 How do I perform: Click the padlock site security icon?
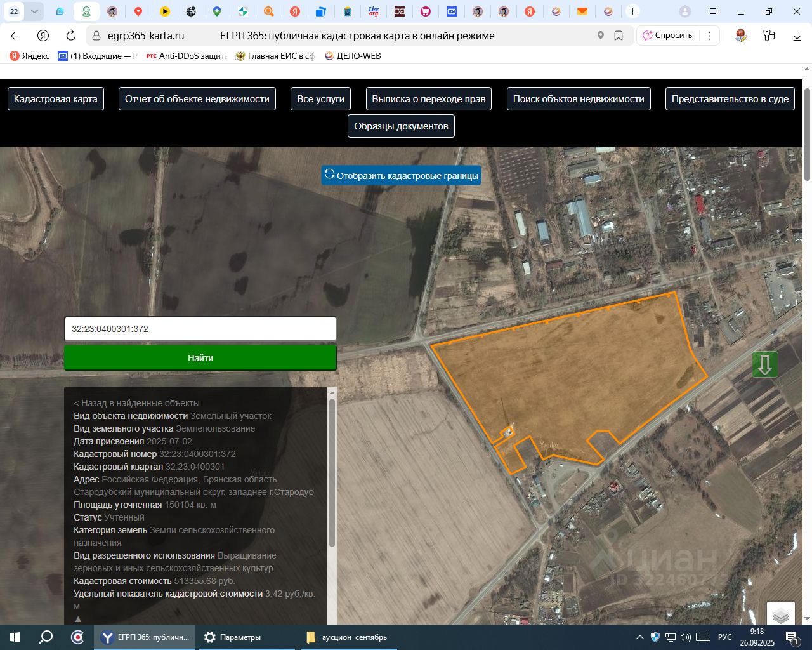tap(96, 36)
